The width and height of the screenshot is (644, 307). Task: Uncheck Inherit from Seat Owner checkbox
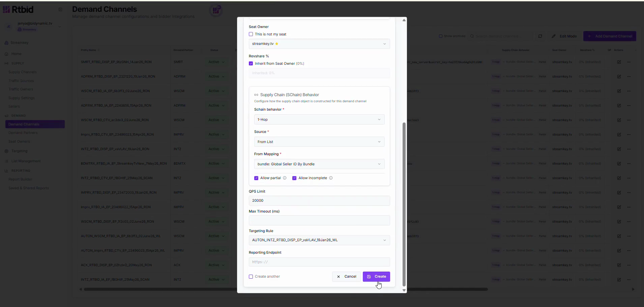click(x=251, y=63)
